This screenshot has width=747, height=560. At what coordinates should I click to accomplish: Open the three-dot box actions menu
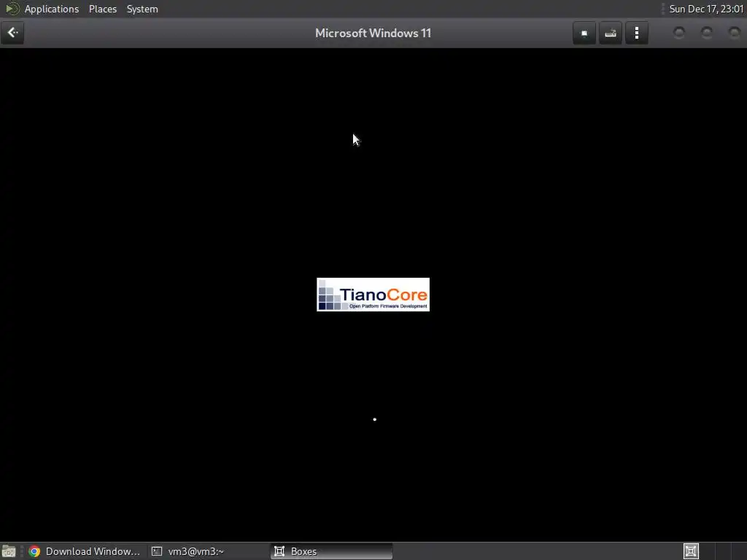(x=636, y=34)
